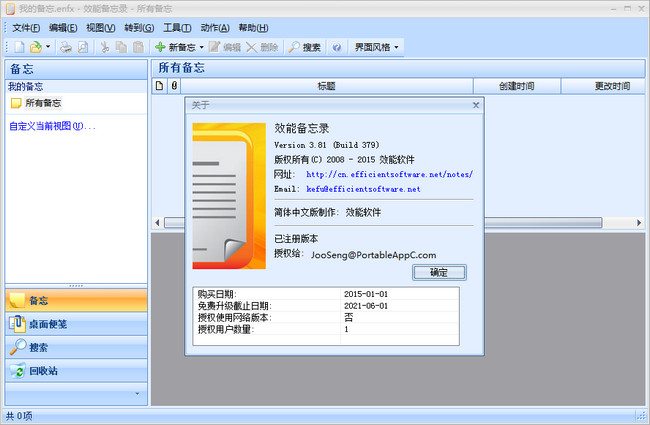
Task: Click the 购买日期 row label
Action: 217,294
